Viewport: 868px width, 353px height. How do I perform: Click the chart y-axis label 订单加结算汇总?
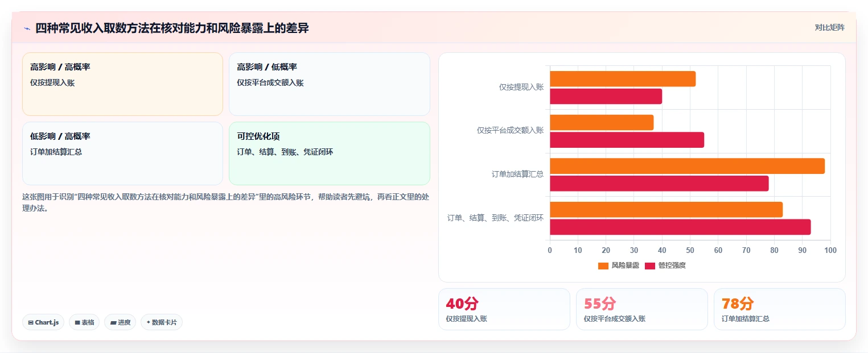click(518, 174)
